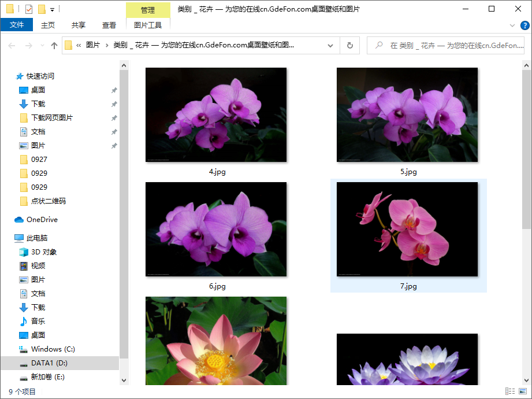Open the 点状二维码 folder

click(49, 201)
